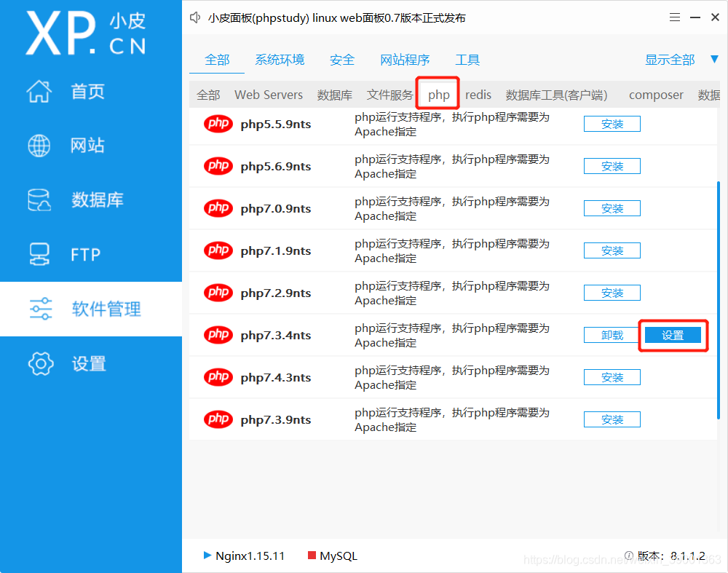The width and height of the screenshot is (728, 573).
Task: Click the php7.3.4nts name text
Action: (276, 335)
